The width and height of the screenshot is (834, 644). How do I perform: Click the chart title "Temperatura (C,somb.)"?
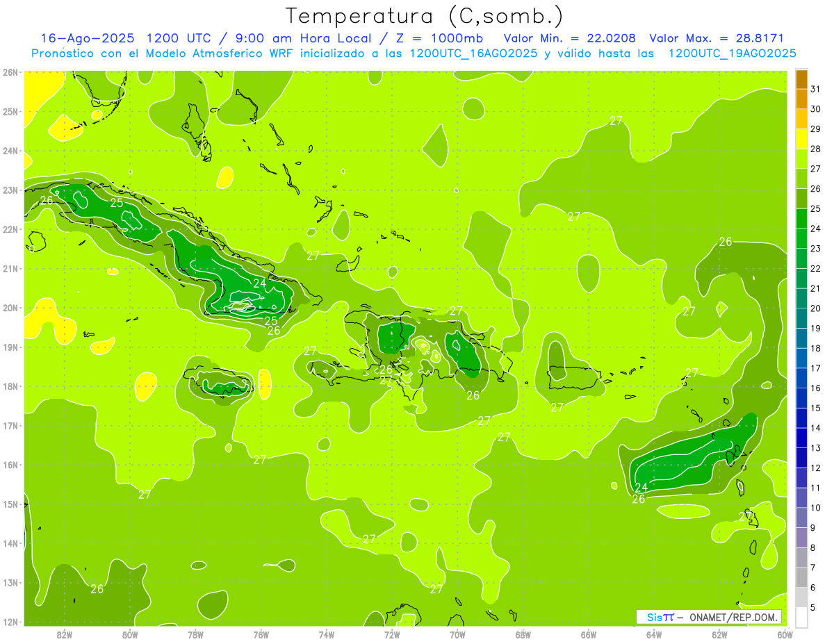425,16
